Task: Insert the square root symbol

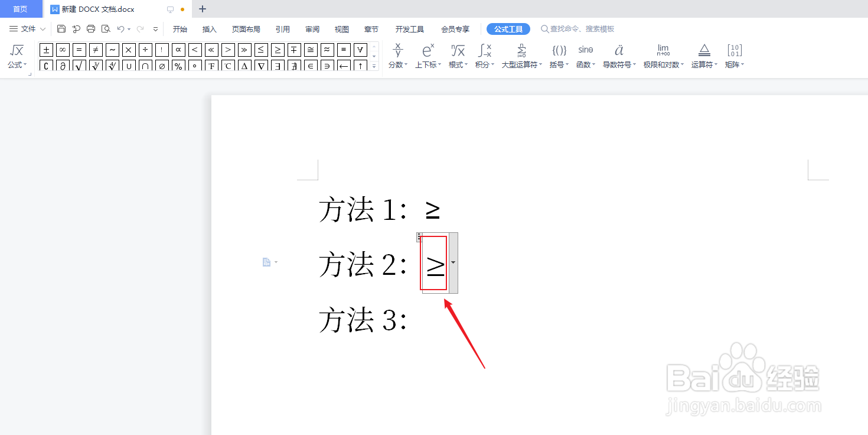Action: (79, 65)
